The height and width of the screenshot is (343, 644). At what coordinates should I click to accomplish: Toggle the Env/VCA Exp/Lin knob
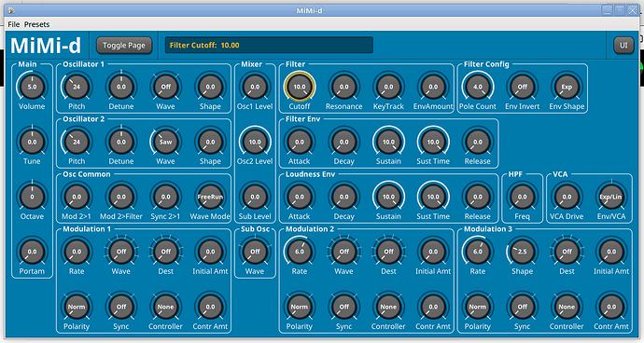(x=611, y=197)
